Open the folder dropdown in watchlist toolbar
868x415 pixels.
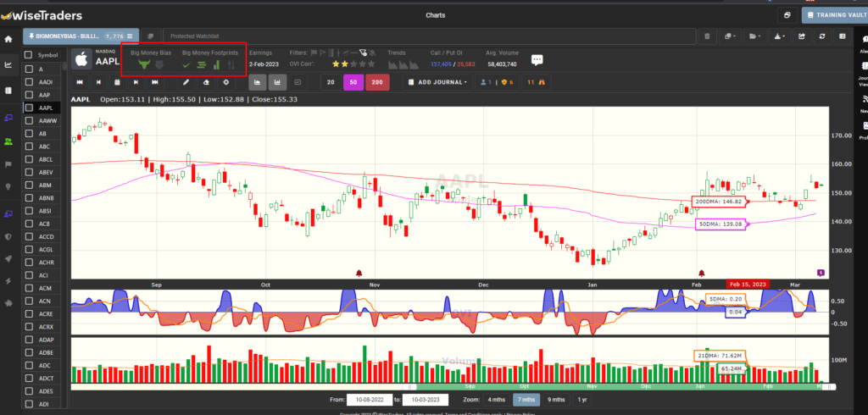pyautogui.click(x=754, y=36)
